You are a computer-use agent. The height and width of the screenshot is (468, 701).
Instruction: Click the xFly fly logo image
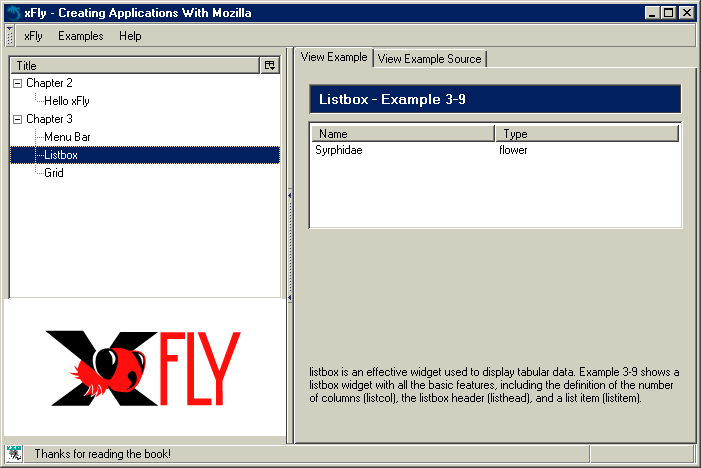(144, 365)
